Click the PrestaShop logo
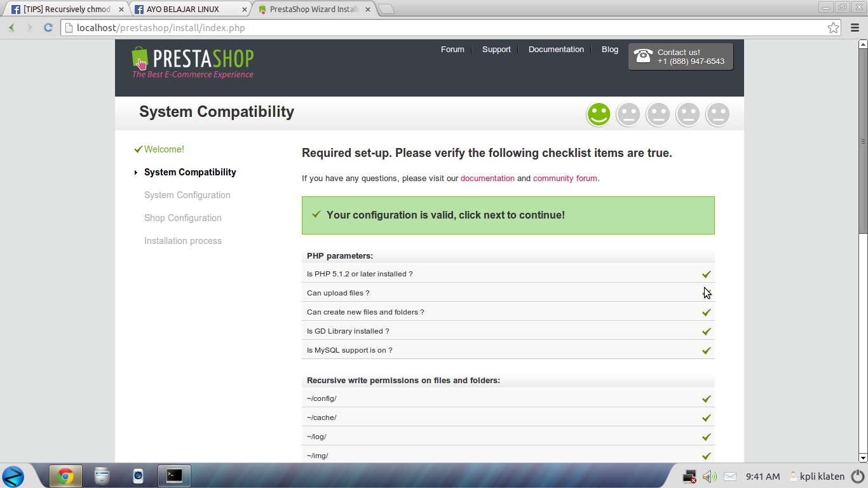 tap(193, 62)
